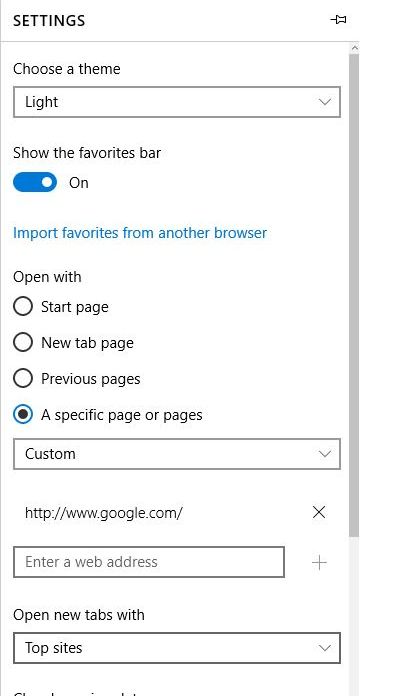
Task: Pick the A specific page or pages option
Action: [x=23, y=414]
